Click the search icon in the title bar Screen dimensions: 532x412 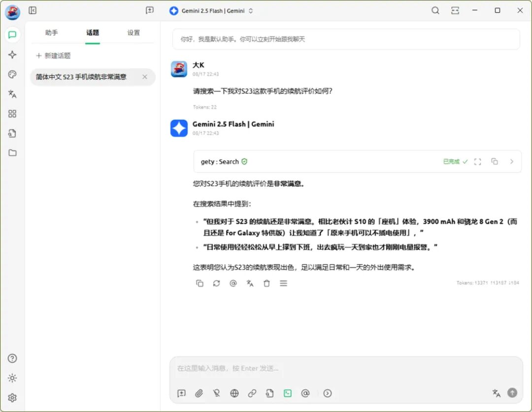[435, 10]
